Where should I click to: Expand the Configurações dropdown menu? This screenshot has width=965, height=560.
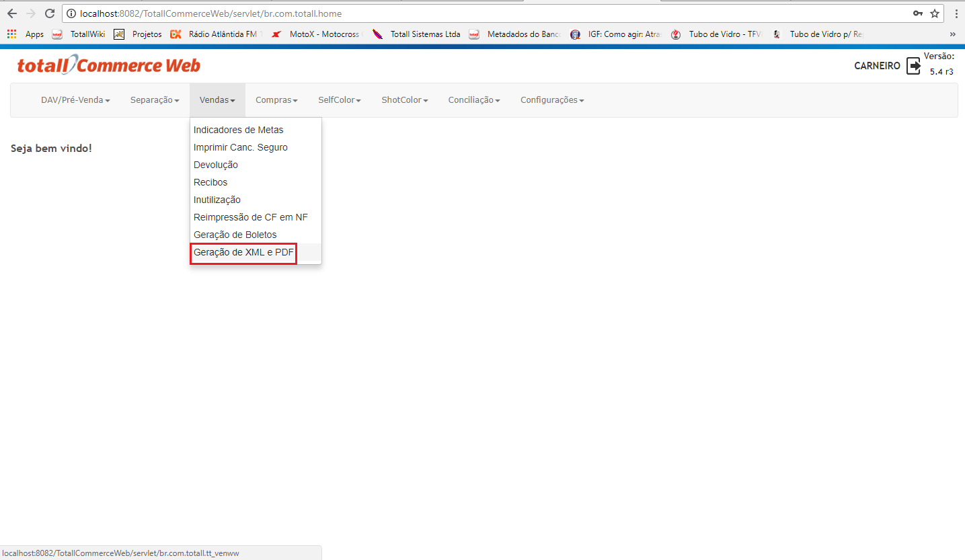click(x=552, y=100)
